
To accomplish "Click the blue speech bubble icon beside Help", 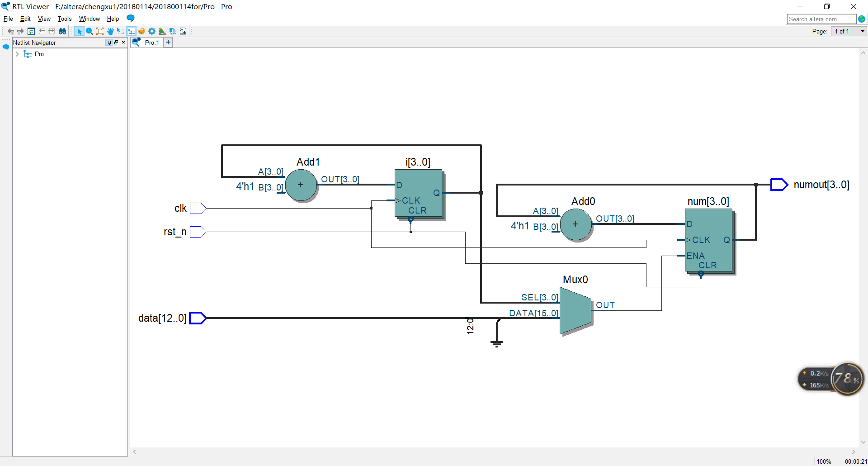I will [131, 18].
